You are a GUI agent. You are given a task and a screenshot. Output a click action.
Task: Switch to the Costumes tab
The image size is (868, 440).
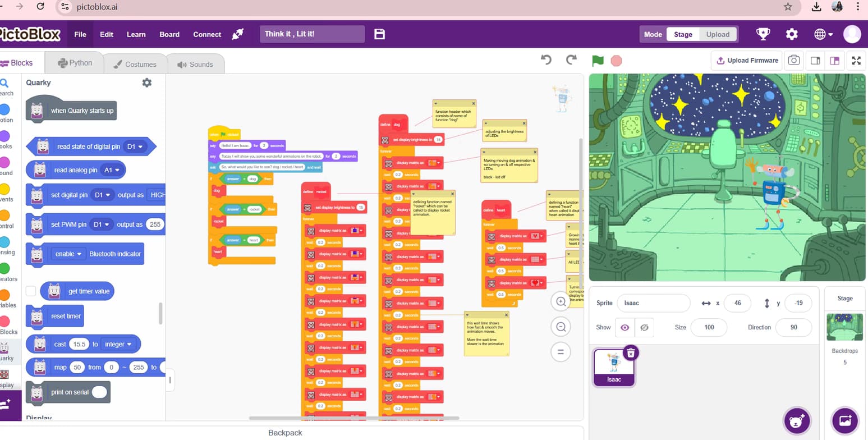tap(135, 64)
